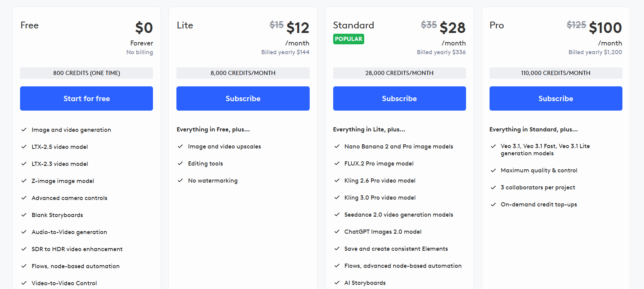This screenshot has width=644, height=289.
Task: Click the Pro plan $100 price
Action: (x=605, y=28)
